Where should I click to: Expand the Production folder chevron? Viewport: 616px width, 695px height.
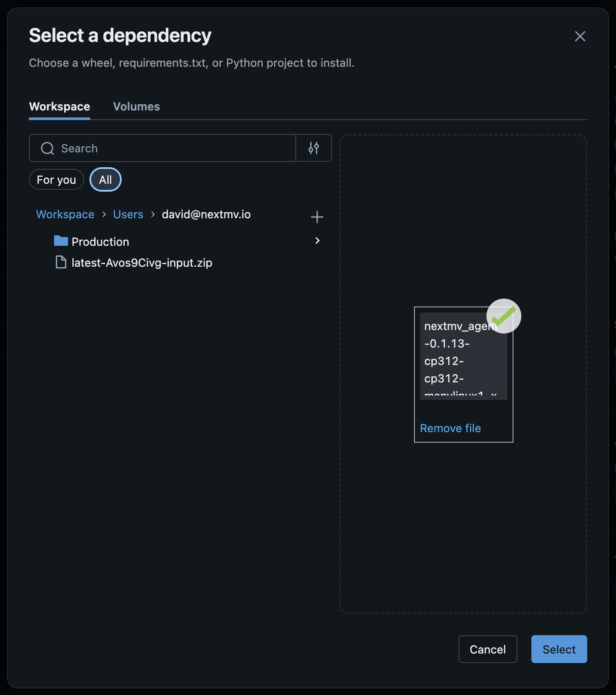pos(318,241)
